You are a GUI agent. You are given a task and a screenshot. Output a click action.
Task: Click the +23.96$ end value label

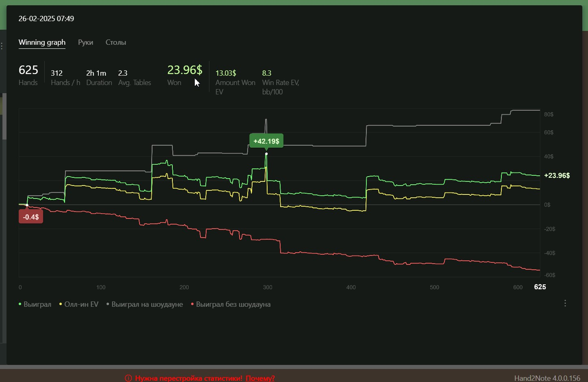click(557, 175)
